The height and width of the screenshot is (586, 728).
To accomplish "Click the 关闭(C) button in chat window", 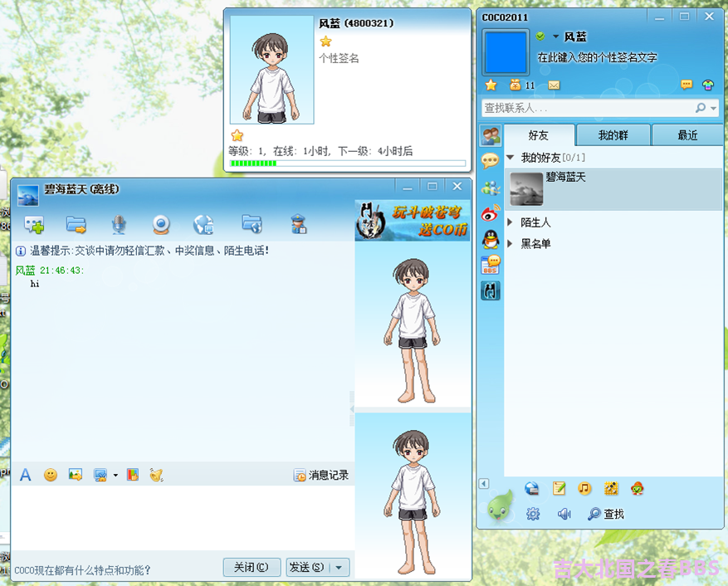I will click(252, 567).
